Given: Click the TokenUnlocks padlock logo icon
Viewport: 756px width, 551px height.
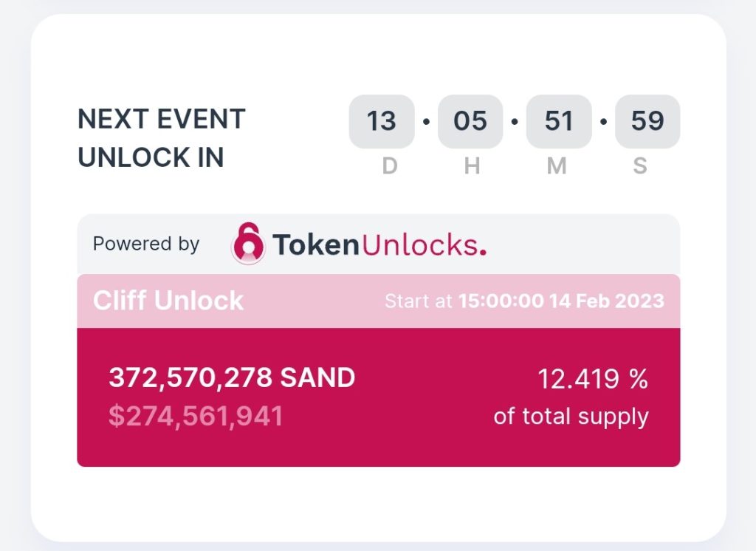Looking at the screenshot, I should click(248, 244).
